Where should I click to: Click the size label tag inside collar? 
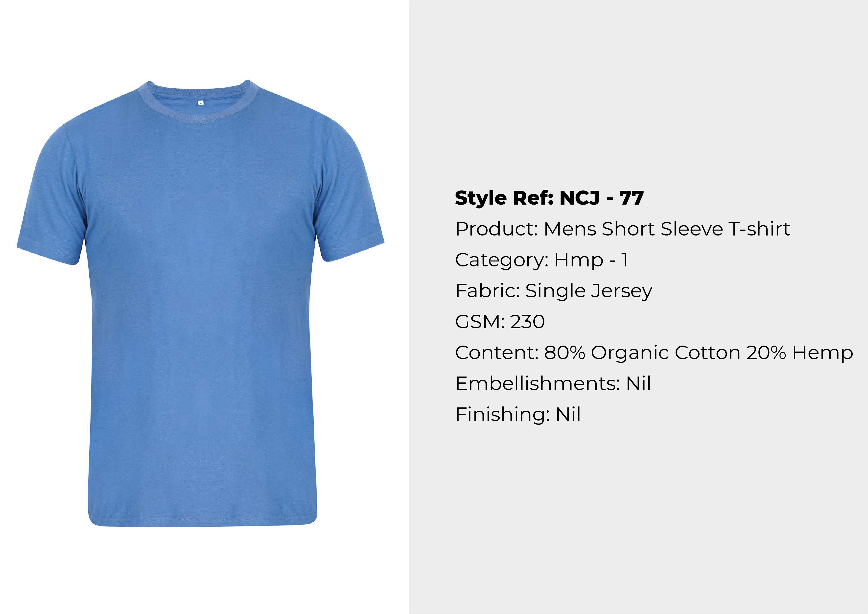pos(201,102)
